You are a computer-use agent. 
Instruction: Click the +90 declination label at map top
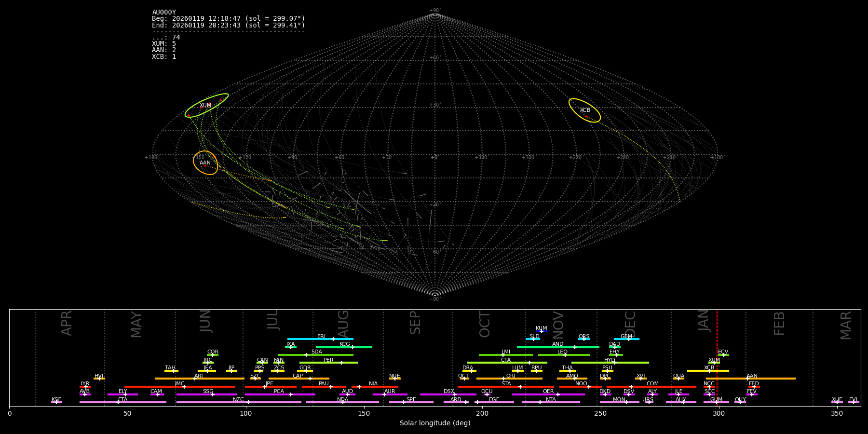point(434,11)
